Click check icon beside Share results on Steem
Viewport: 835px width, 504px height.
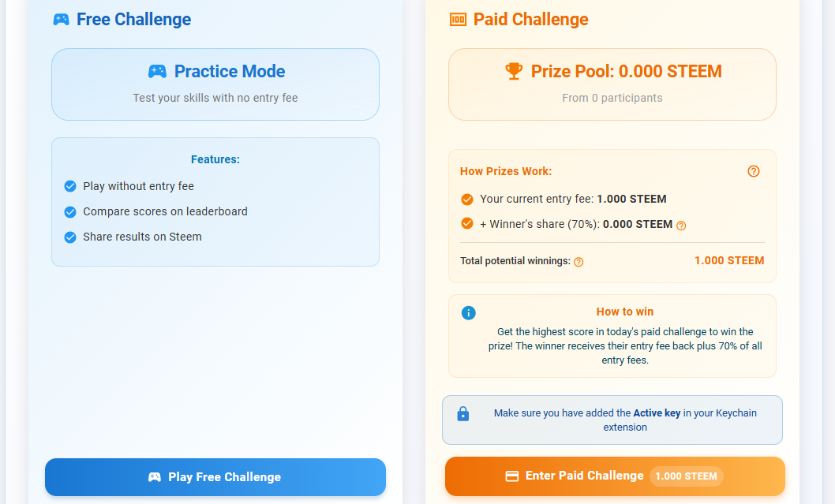point(69,237)
